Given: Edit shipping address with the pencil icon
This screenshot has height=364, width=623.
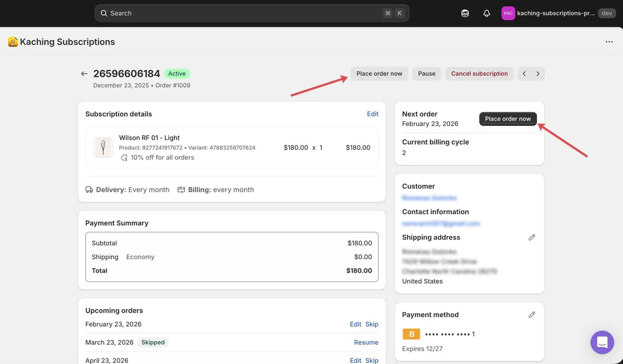Looking at the screenshot, I should (532, 237).
